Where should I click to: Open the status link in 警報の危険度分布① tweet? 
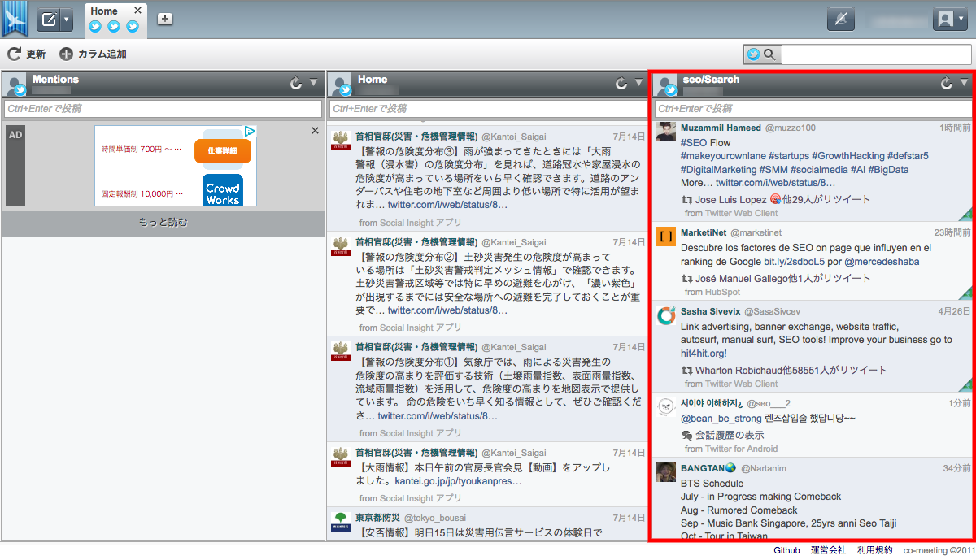tap(438, 416)
